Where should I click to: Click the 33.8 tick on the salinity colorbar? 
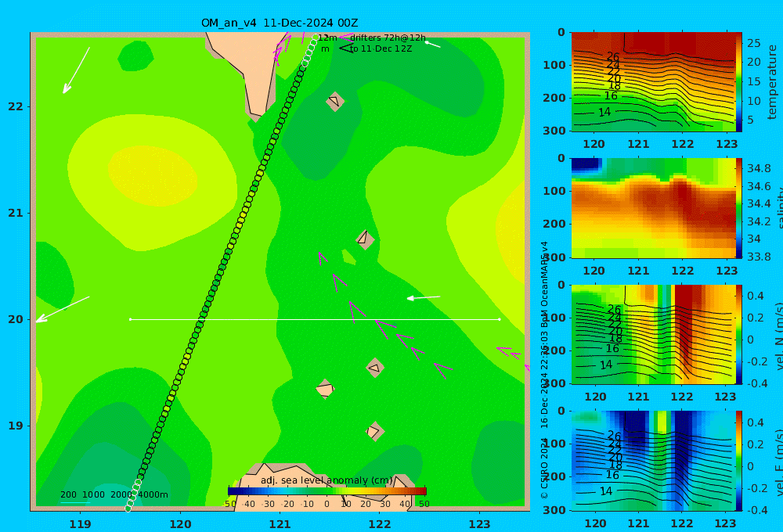(759, 257)
